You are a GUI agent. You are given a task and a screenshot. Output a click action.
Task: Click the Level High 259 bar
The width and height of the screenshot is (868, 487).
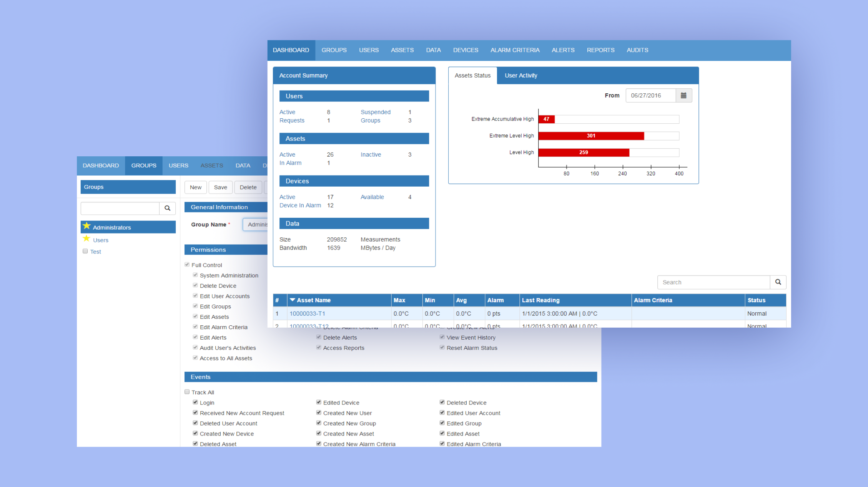pos(583,152)
